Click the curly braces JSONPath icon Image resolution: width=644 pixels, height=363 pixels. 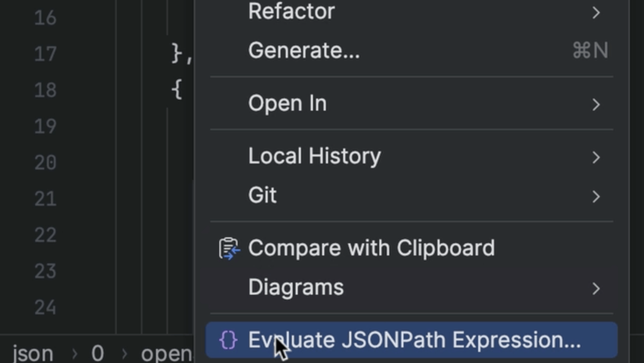(x=228, y=340)
